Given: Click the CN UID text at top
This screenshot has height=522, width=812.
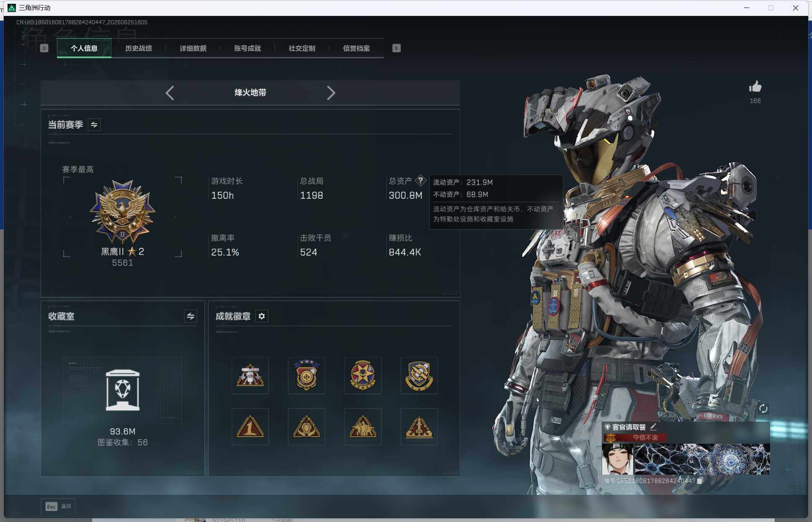Looking at the screenshot, I should (x=82, y=22).
